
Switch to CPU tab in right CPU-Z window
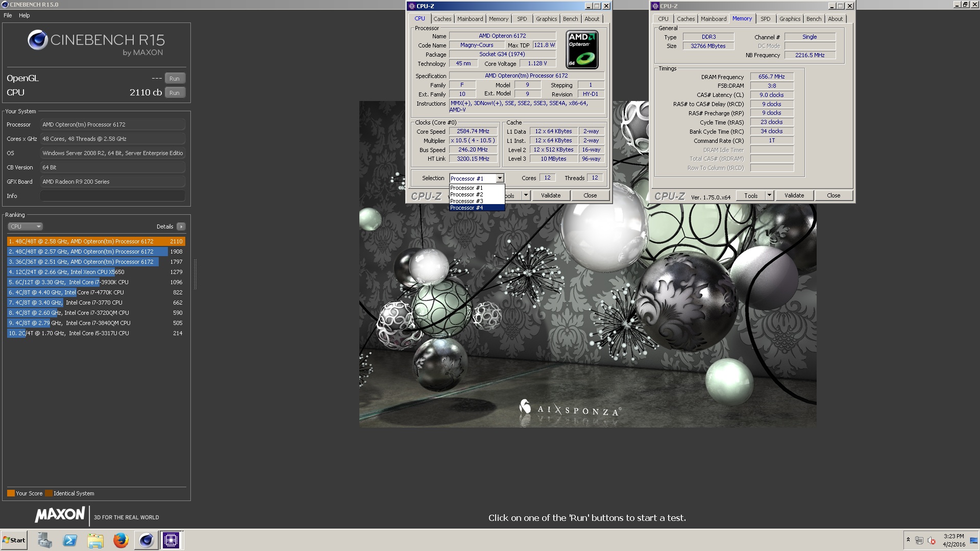click(x=663, y=19)
